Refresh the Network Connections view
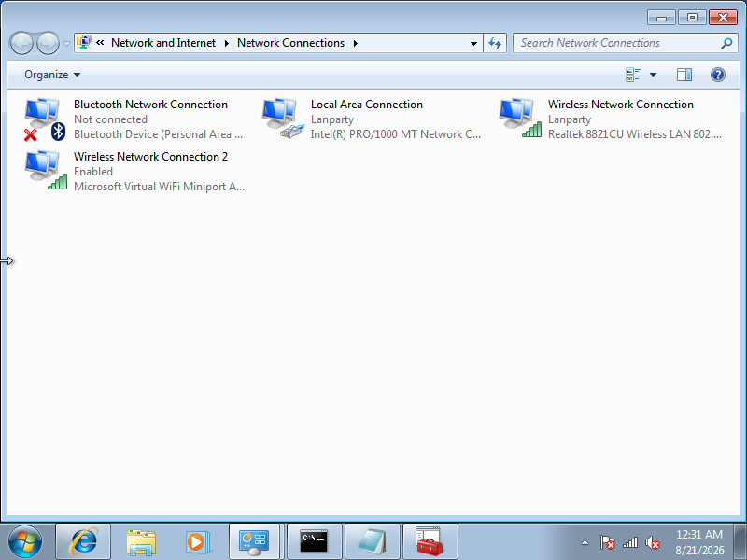 [x=495, y=43]
